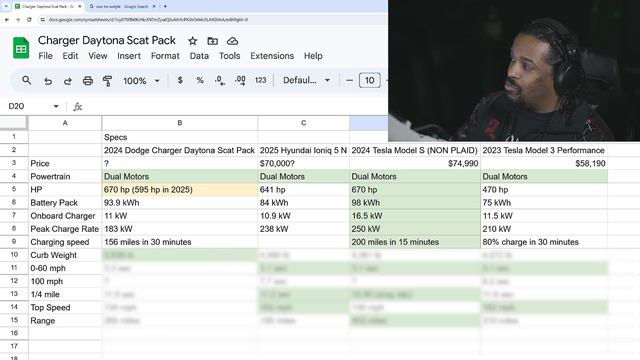Select row 5 header
This screenshot has height=360, width=640.
tap(14, 189)
